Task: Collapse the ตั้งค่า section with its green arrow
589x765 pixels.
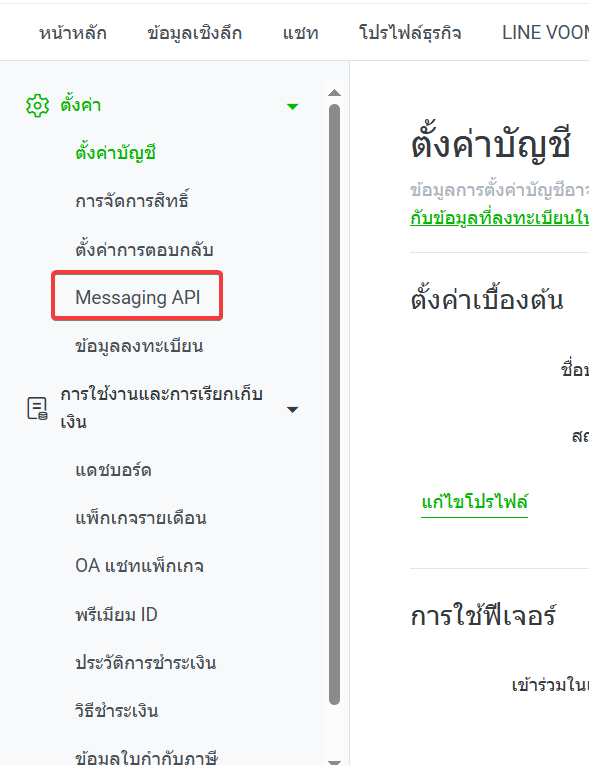Action: (x=292, y=106)
